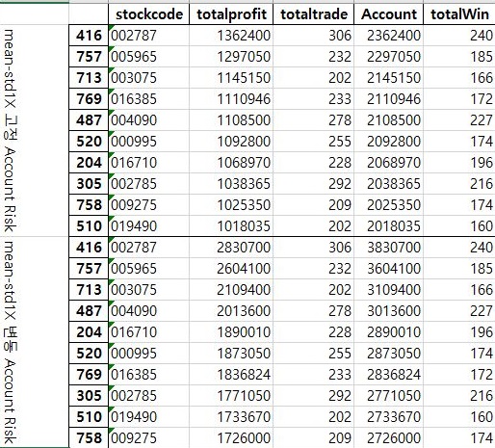495x448 pixels.
Task: Click Account cell 2068970
Action: (x=389, y=163)
